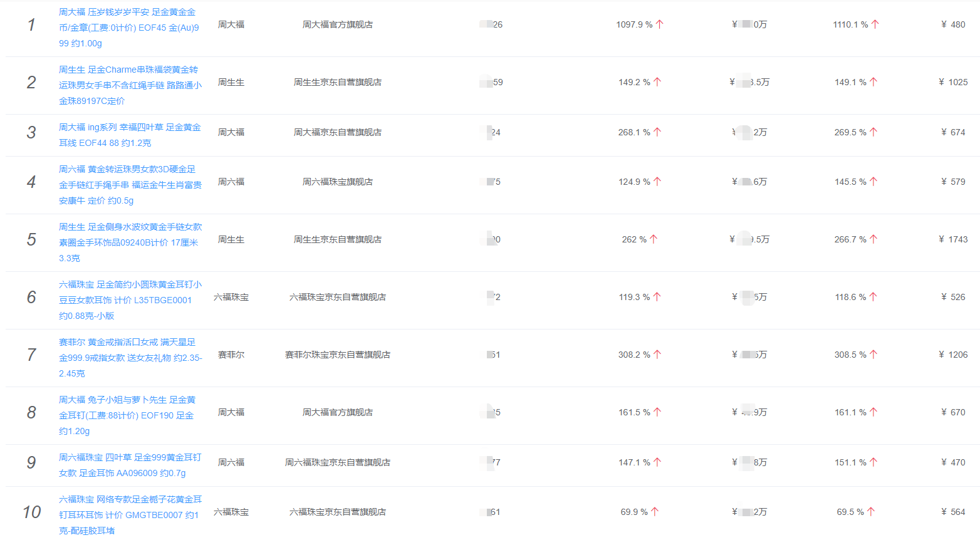
Task: Click the growth value 119.3 %
Action: coord(634,297)
